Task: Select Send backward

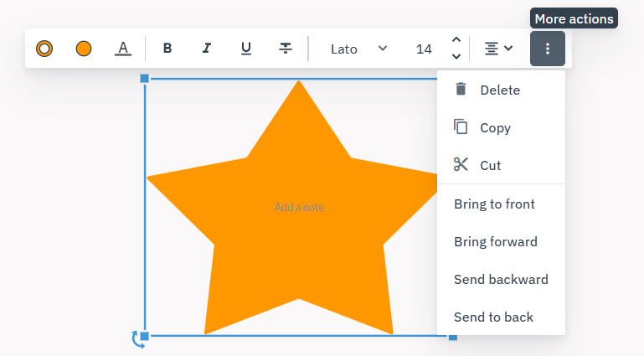Action: click(501, 280)
